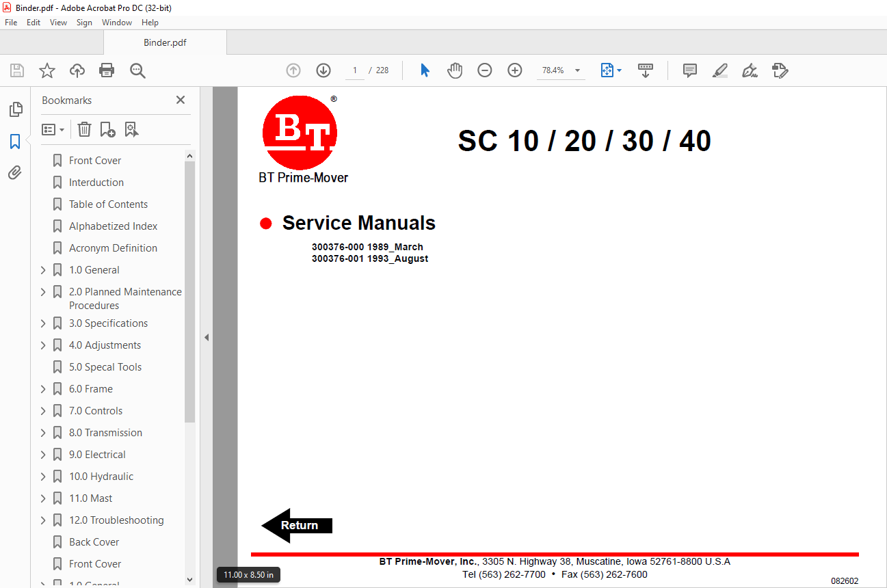Open the Table of Contents bookmark

click(x=108, y=204)
